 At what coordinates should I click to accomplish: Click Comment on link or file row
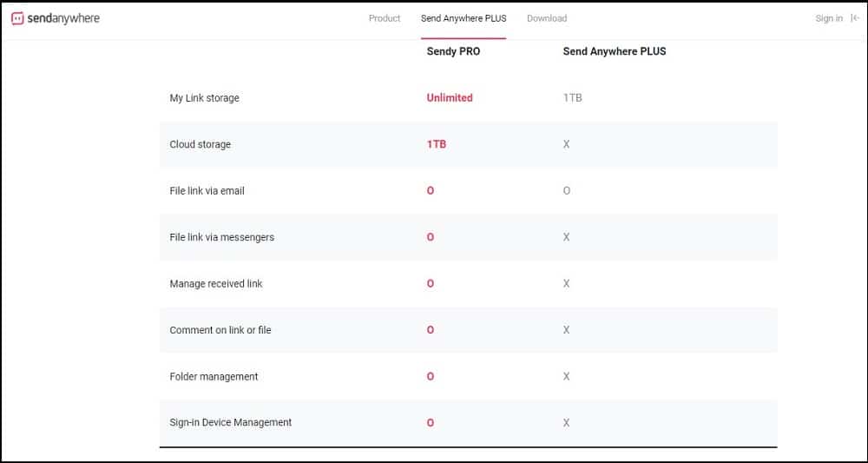469,330
